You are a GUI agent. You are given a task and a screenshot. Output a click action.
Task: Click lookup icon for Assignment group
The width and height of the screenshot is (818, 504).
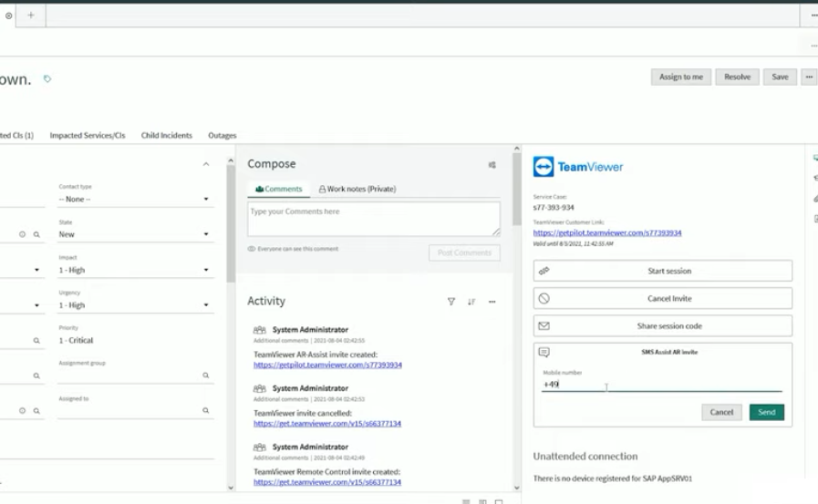pyautogui.click(x=206, y=375)
